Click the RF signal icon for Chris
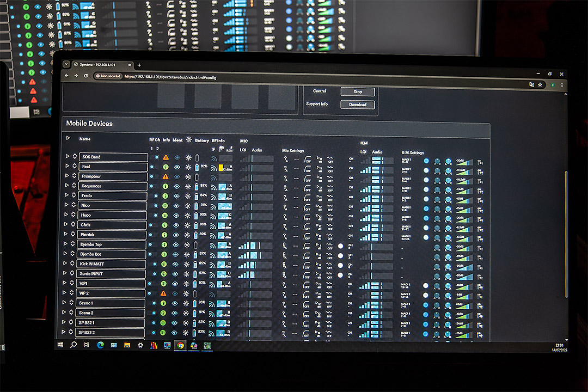The image size is (588, 392). coord(213,225)
